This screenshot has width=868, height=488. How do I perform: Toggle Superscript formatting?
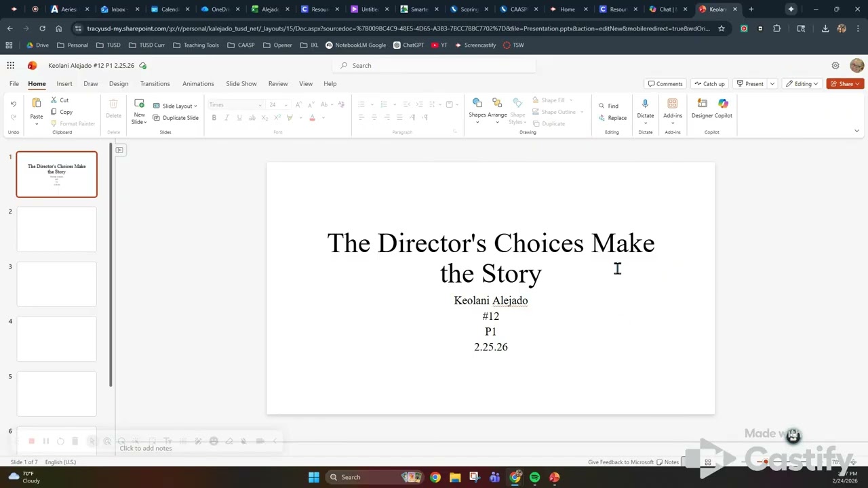(277, 118)
